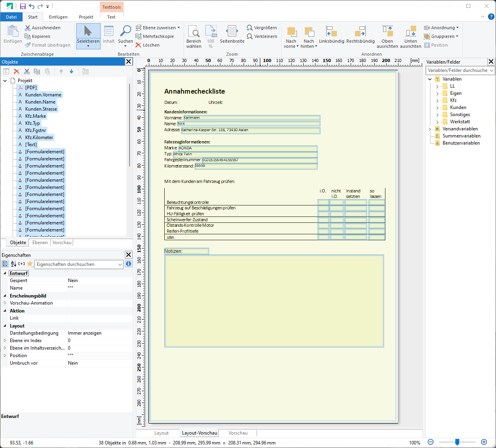This screenshot has height=448, width=496.
Task: Click Verkleinern zoom out
Action: pyautogui.click(x=262, y=36)
